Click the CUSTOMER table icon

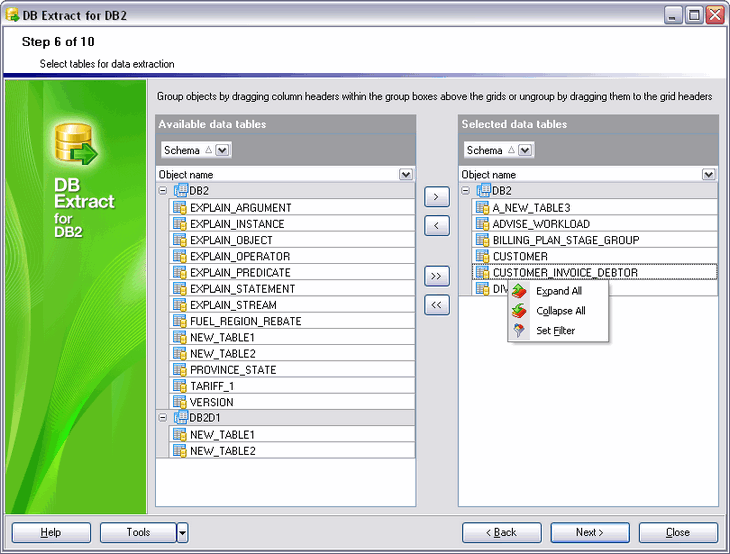[x=482, y=256]
